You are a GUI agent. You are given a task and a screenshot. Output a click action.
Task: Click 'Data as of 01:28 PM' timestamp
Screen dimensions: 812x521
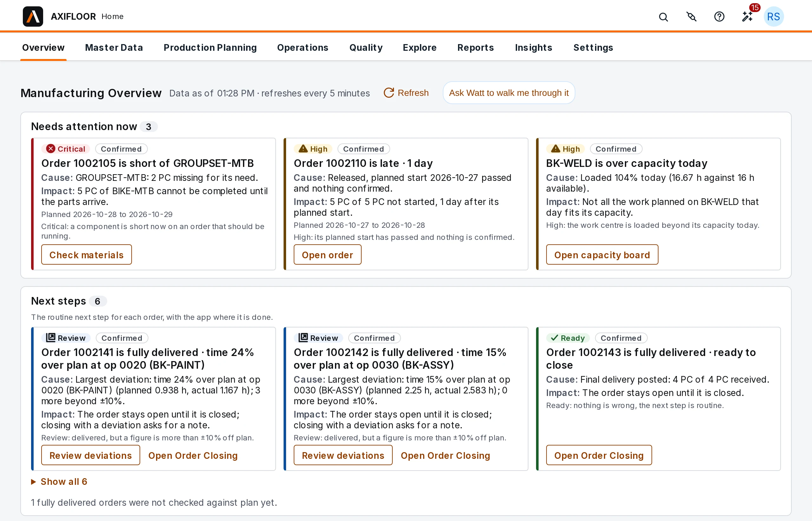pos(212,93)
